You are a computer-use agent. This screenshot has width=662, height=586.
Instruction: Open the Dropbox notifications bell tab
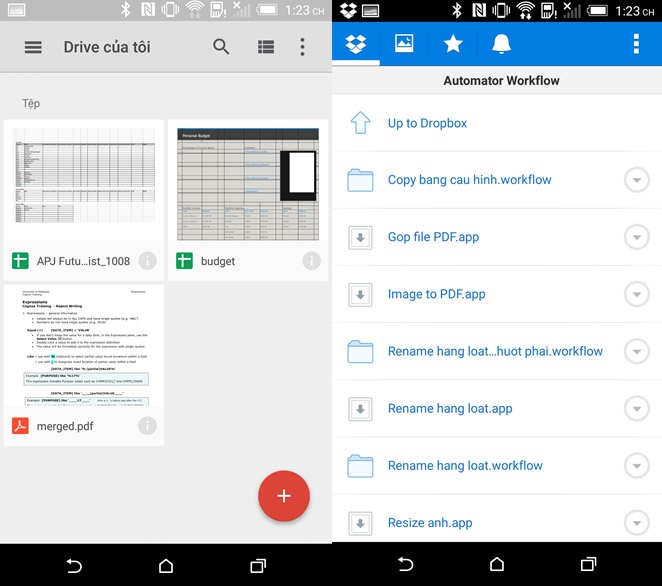tap(501, 43)
